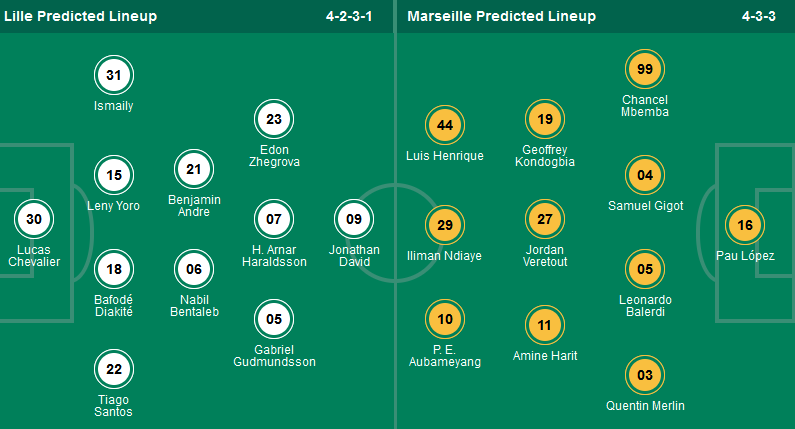Click the Leny Yoro name label
Screen dimensions: 795x429
(x=115, y=206)
